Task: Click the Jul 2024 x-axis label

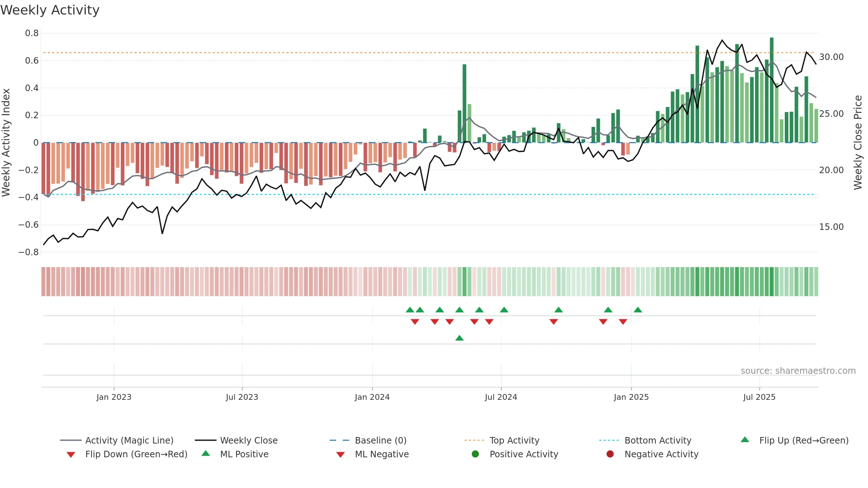Action: [501, 397]
